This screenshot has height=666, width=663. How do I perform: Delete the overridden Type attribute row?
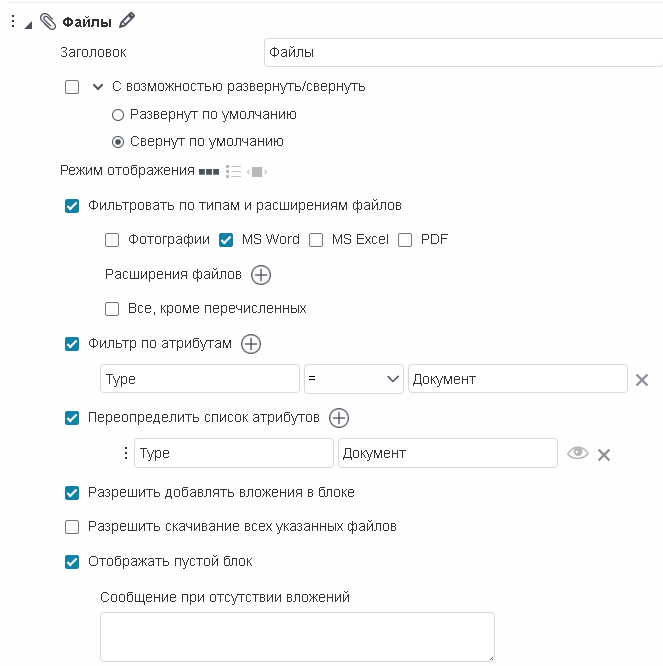tap(604, 454)
